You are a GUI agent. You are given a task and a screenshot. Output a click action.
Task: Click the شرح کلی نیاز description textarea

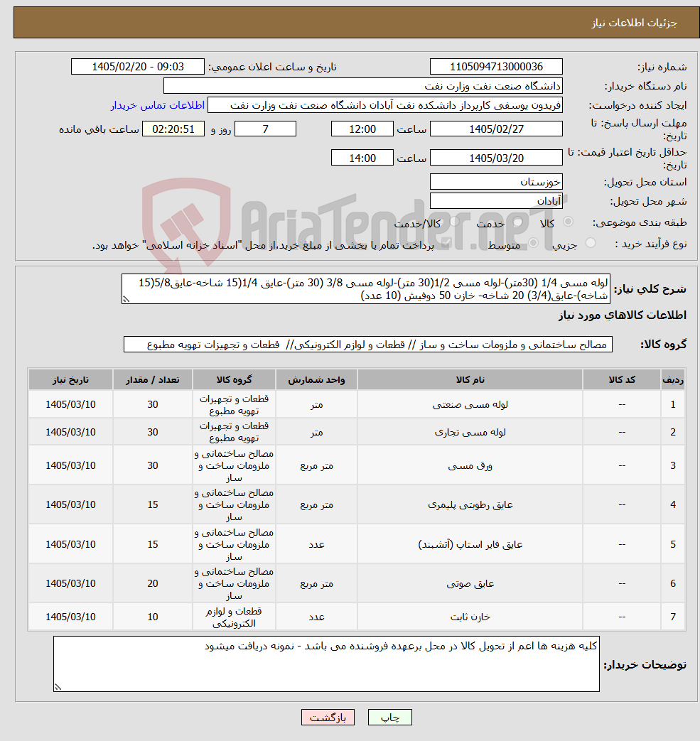pos(366,289)
